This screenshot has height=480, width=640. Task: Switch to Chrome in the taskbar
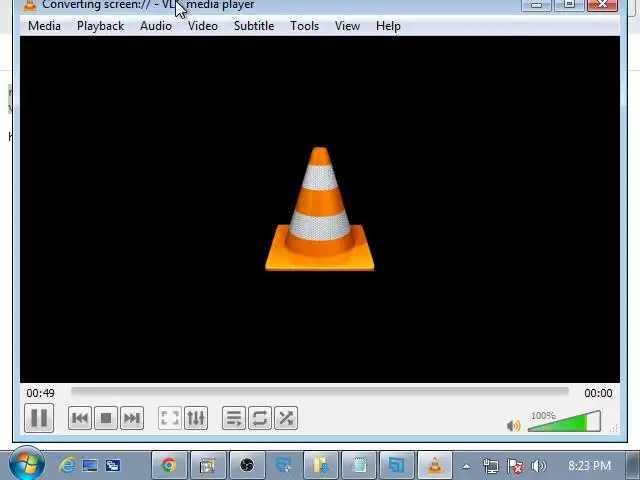pyautogui.click(x=169, y=465)
